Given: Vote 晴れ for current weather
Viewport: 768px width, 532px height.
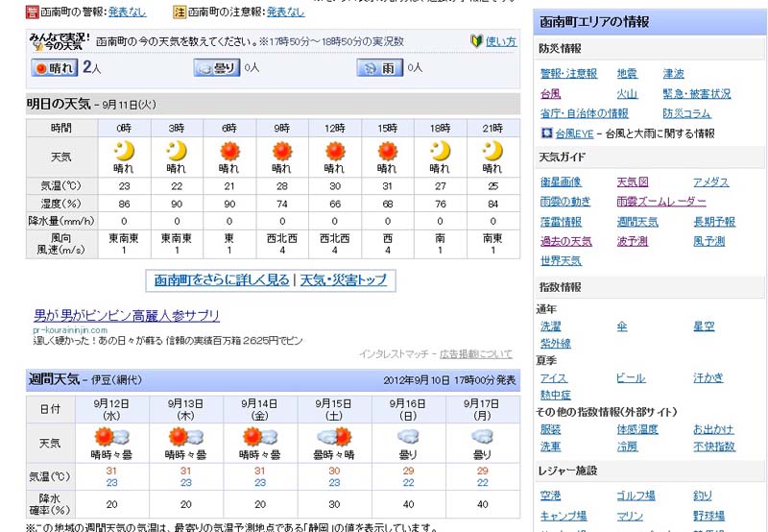Looking at the screenshot, I should click(x=55, y=68).
